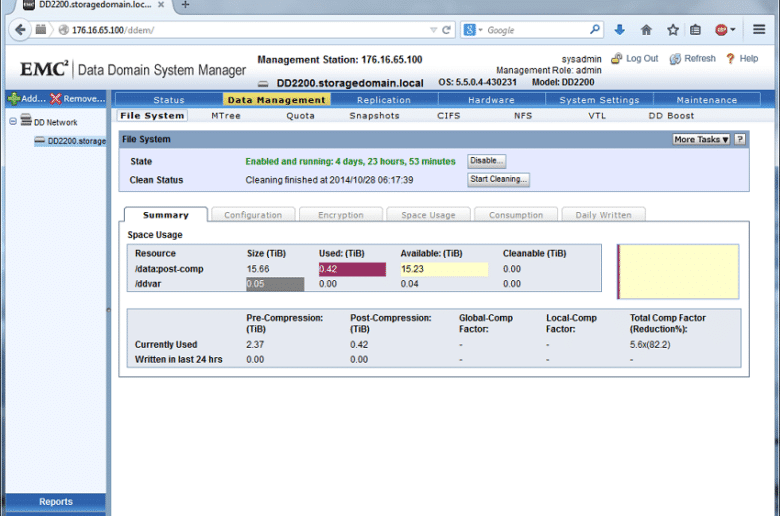Click the yellow space usage chart
The image size is (780, 516).
click(x=678, y=272)
